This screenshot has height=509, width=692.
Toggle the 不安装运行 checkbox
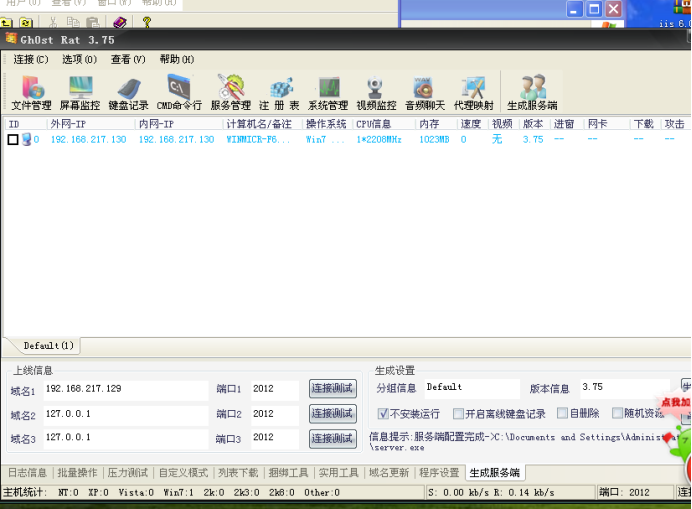click(x=383, y=414)
